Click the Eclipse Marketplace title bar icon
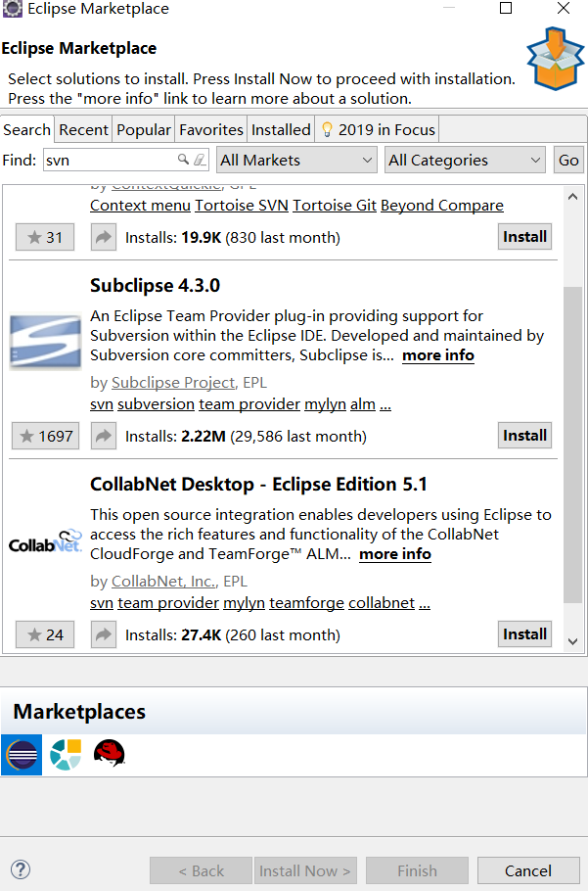Viewport: 588px width, 891px height. point(13,9)
